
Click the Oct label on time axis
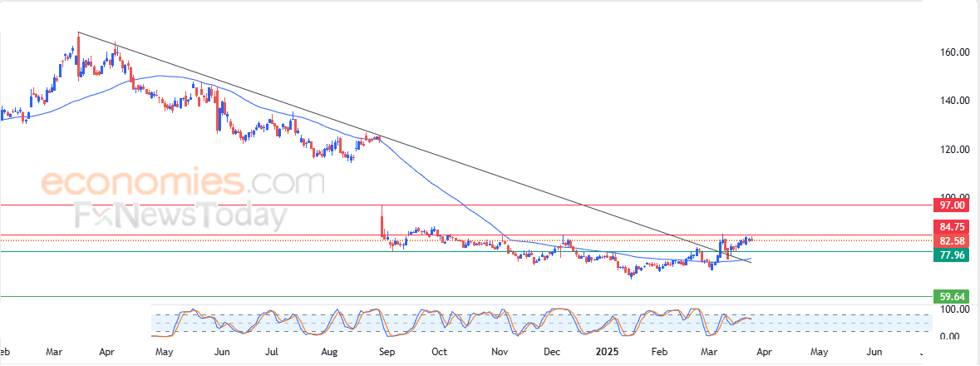point(440,352)
